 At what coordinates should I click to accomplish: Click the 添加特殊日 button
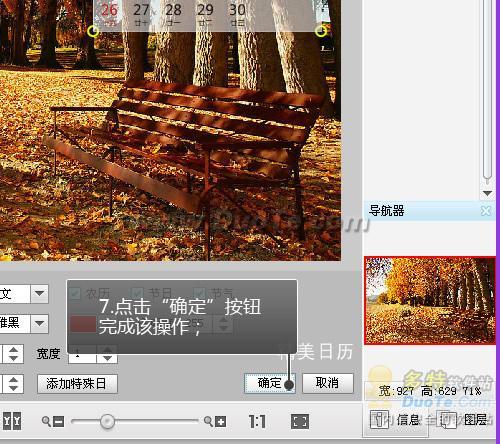pos(77,384)
